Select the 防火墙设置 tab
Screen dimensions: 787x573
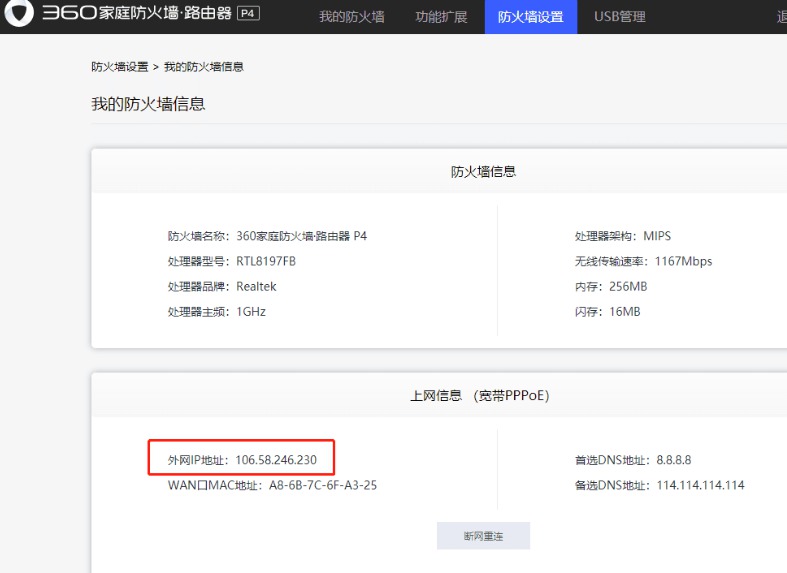[531, 17]
